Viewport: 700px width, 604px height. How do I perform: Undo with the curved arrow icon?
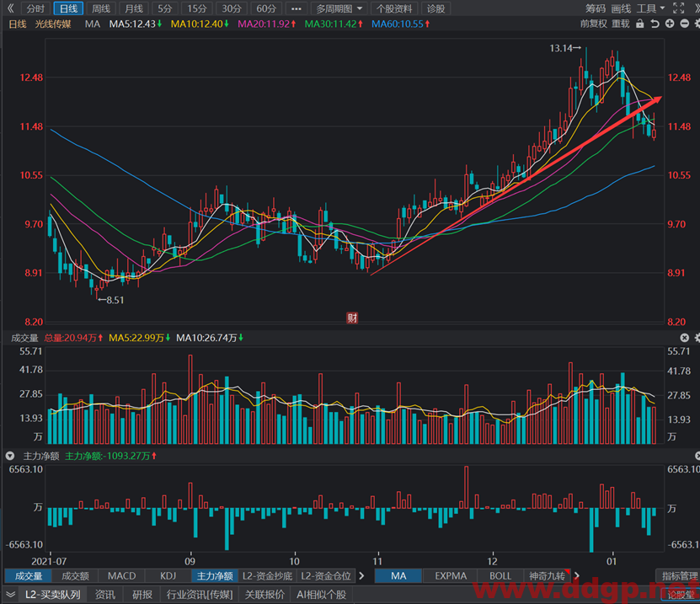(x=655, y=24)
